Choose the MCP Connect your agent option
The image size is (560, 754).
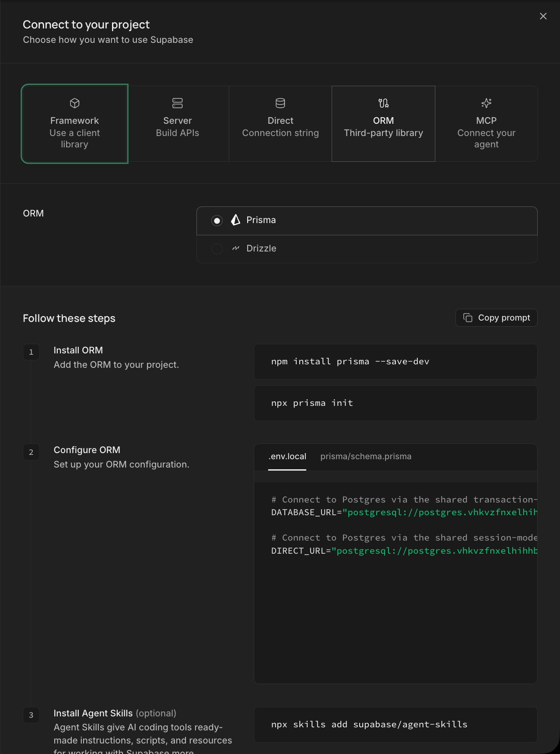point(486,124)
